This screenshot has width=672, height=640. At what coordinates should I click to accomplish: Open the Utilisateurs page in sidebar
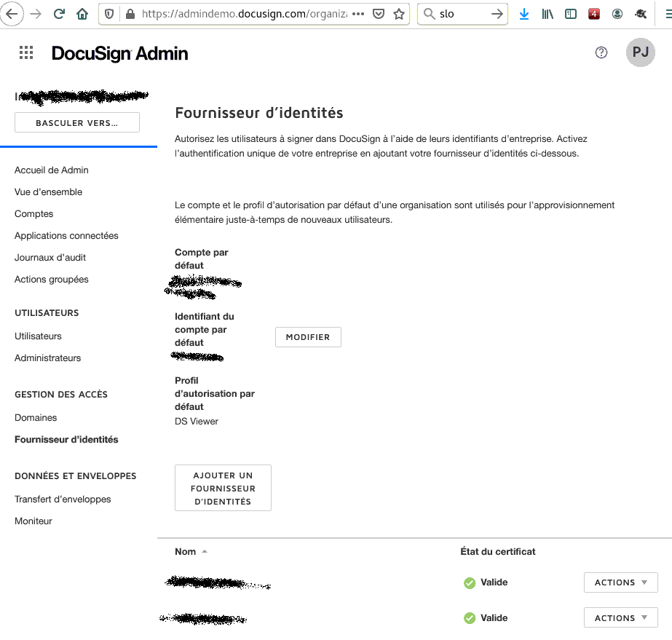click(x=38, y=336)
